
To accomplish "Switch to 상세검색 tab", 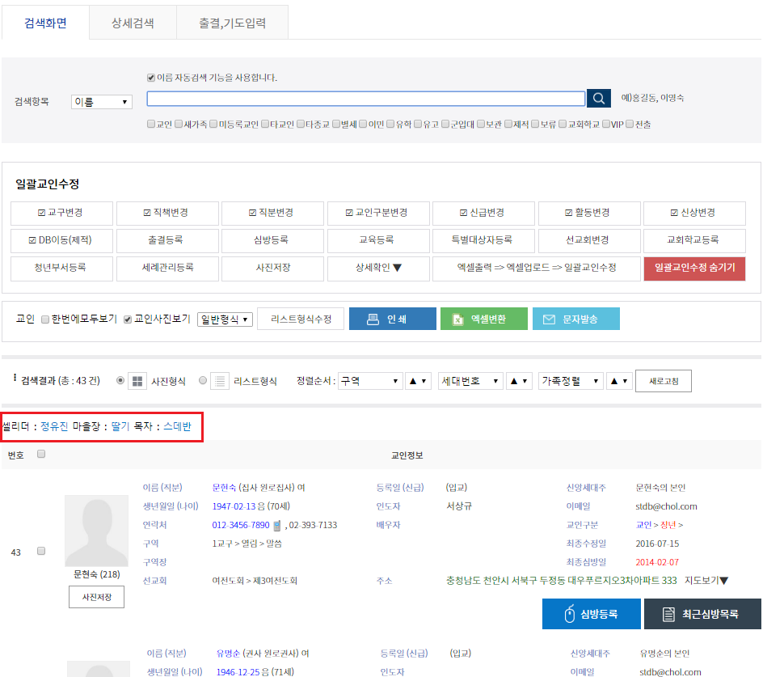I will (133, 23).
